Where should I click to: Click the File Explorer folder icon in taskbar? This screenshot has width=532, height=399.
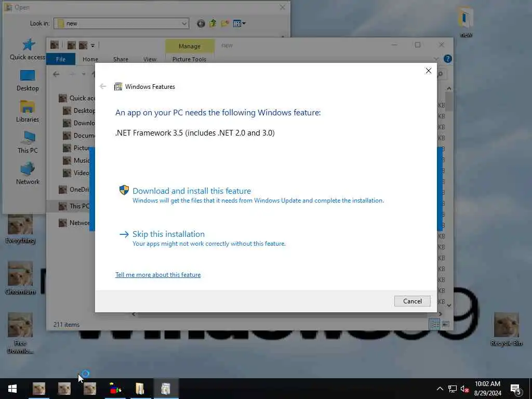[x=140, y=389]
